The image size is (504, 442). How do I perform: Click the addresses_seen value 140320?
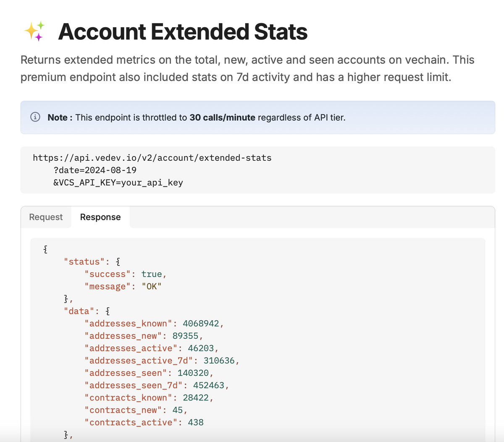click(193, 373)
